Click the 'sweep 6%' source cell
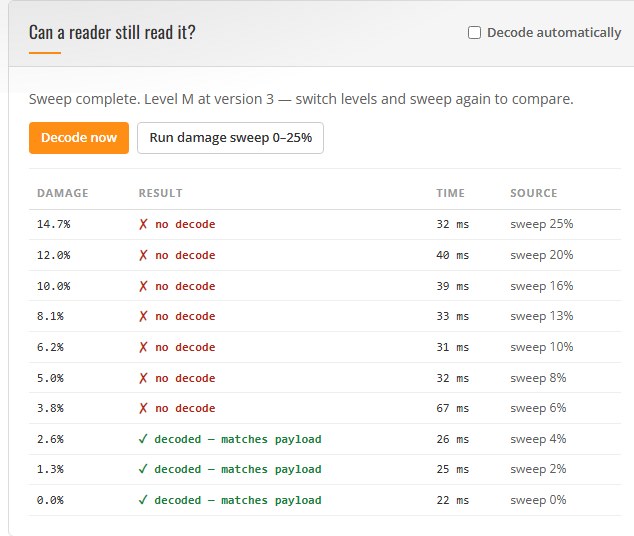The image size is (634, 536). (x=538, y=408)
